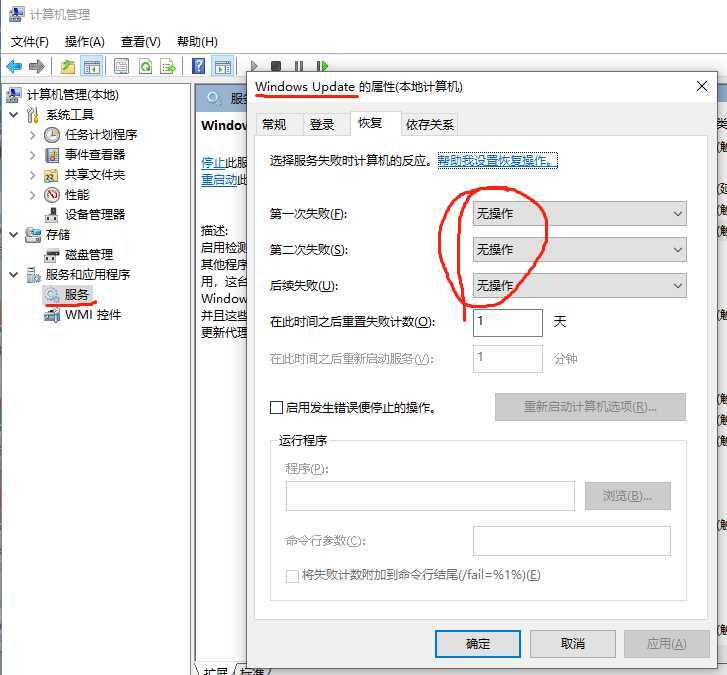Viewport: 727px width, 675px height.
Task: Open the 文件(F) menu
Action: click(x=29, y=42)
